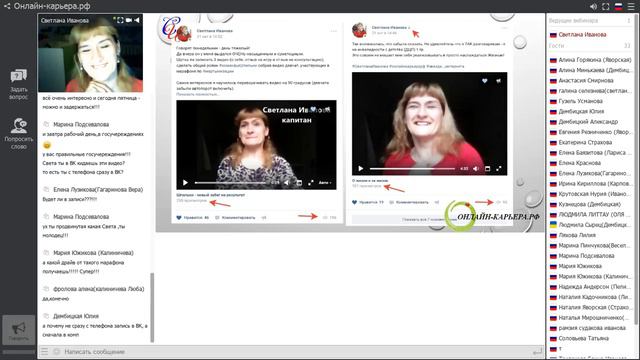
Task: Open language selector with Russian flag
Action: tap(618, 7)
